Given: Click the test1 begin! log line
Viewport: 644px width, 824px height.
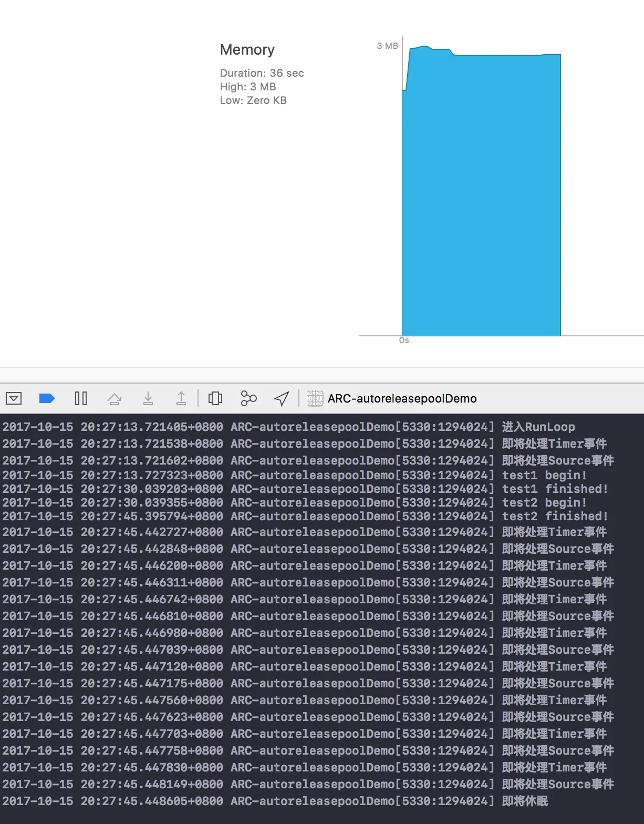Looking at the screenshot, I should tap(294, 475).
